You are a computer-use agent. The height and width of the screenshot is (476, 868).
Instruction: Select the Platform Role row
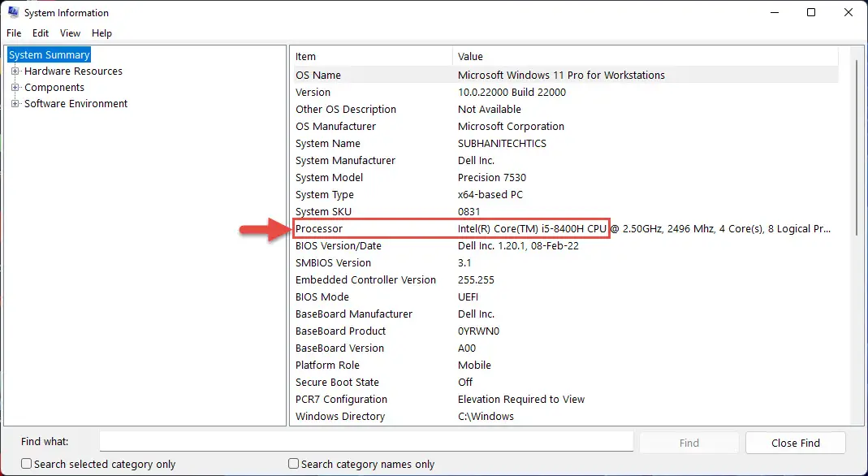tap(565, 366)
